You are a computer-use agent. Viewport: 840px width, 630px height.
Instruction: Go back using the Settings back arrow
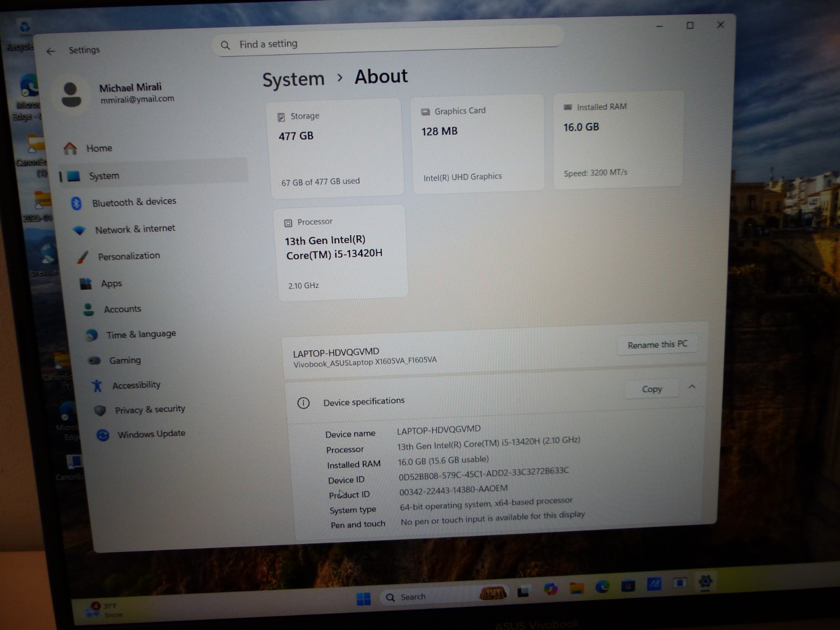(x=50, y=51)
